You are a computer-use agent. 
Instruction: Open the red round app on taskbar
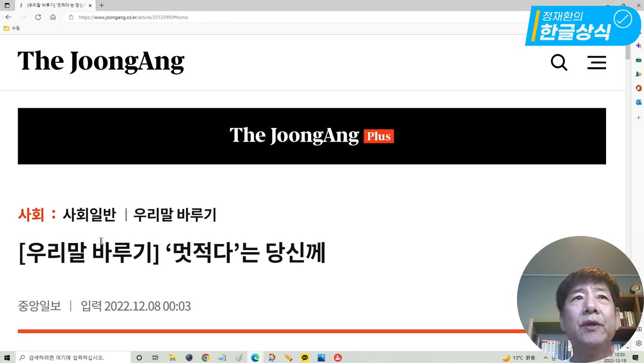pyautogui.click(x=338, y=357)
